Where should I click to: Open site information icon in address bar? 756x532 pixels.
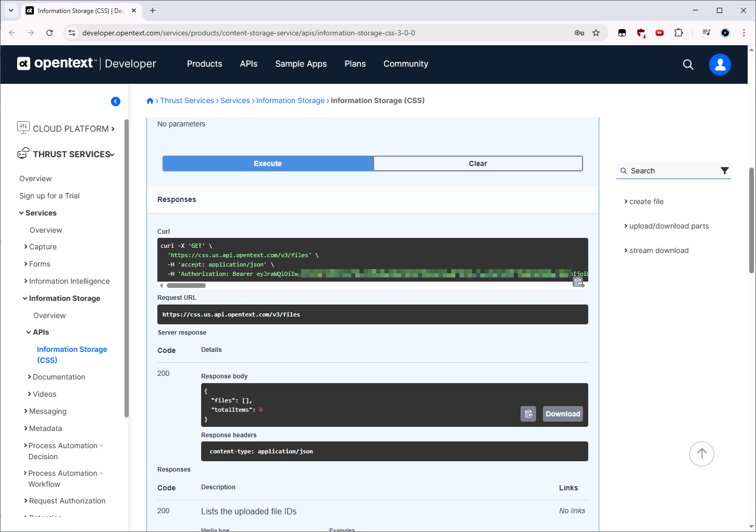(x=72, y=33)
